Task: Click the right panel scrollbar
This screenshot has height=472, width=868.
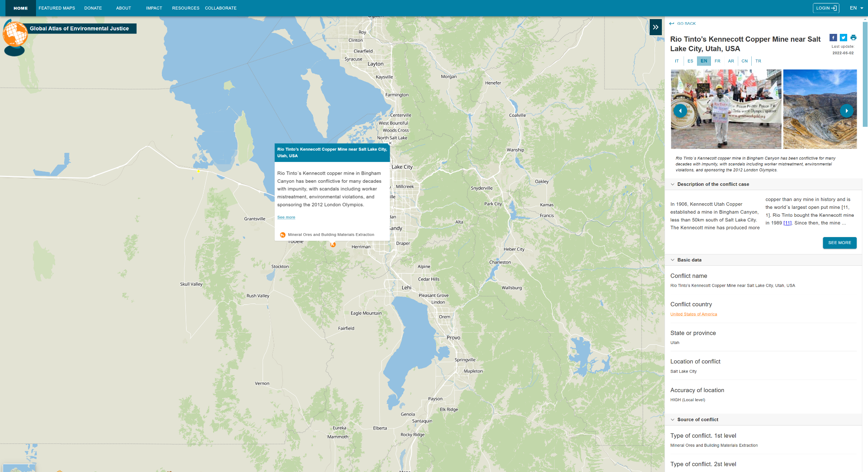Action: pyautogui.click(x=865, y=74)
